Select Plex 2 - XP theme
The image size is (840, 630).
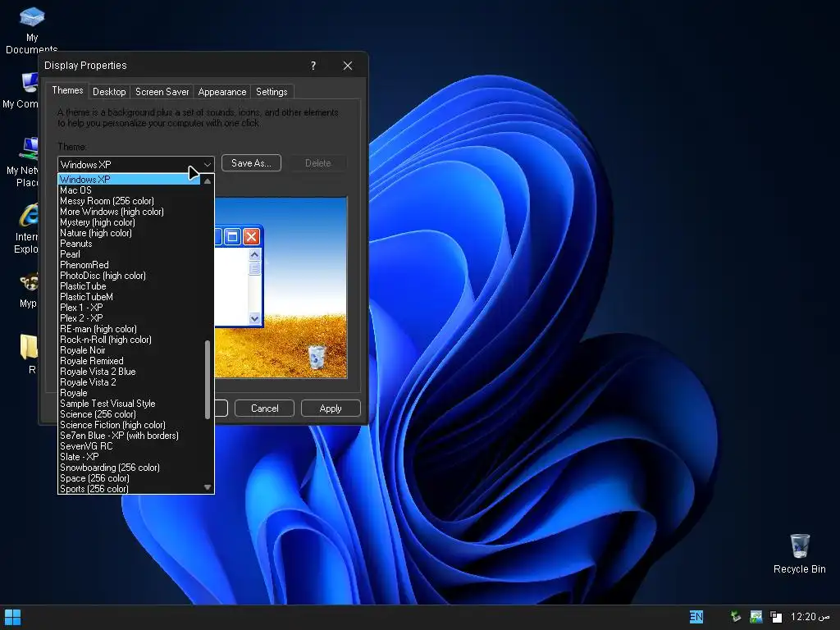[x=129, y=318]
